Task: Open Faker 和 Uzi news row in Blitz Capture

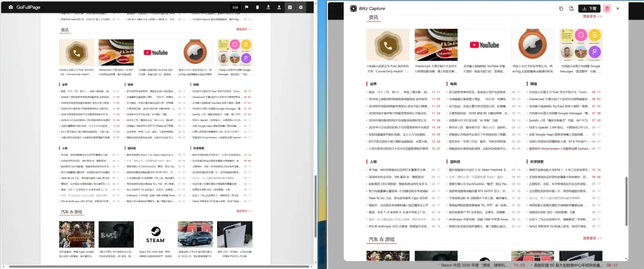Action: [x=404, y=198]
